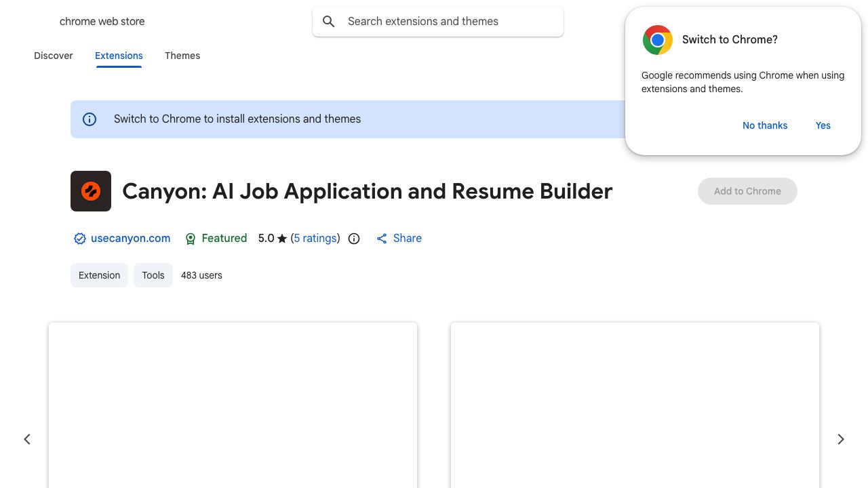Select the Extension category chip
868x488 pixels.
[x=99, y=275]
